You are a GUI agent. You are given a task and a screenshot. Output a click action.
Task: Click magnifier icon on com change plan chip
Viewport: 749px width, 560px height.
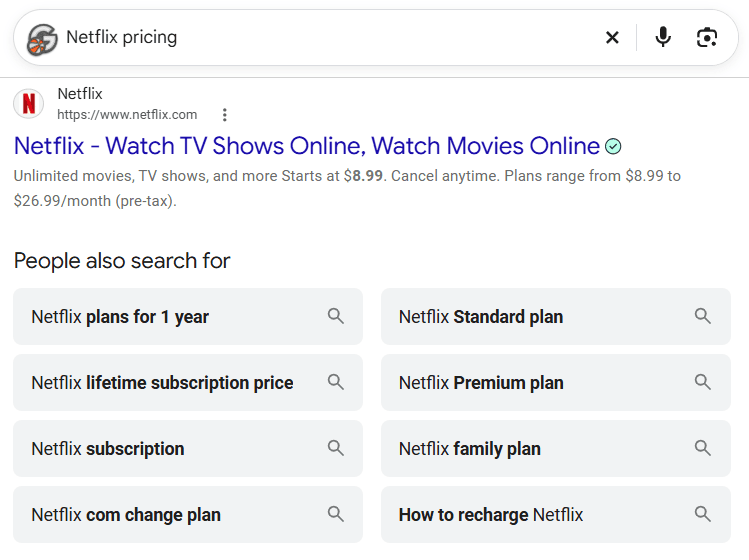click(x=335, y=514)
